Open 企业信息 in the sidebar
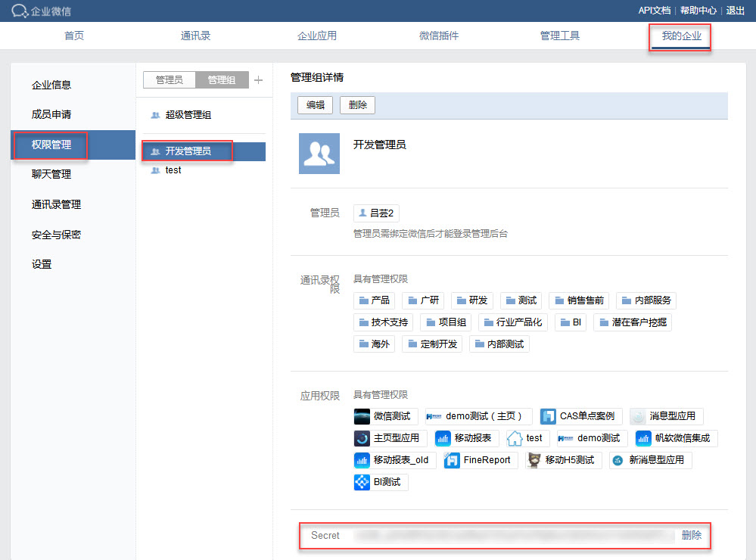 pos(51,85)
